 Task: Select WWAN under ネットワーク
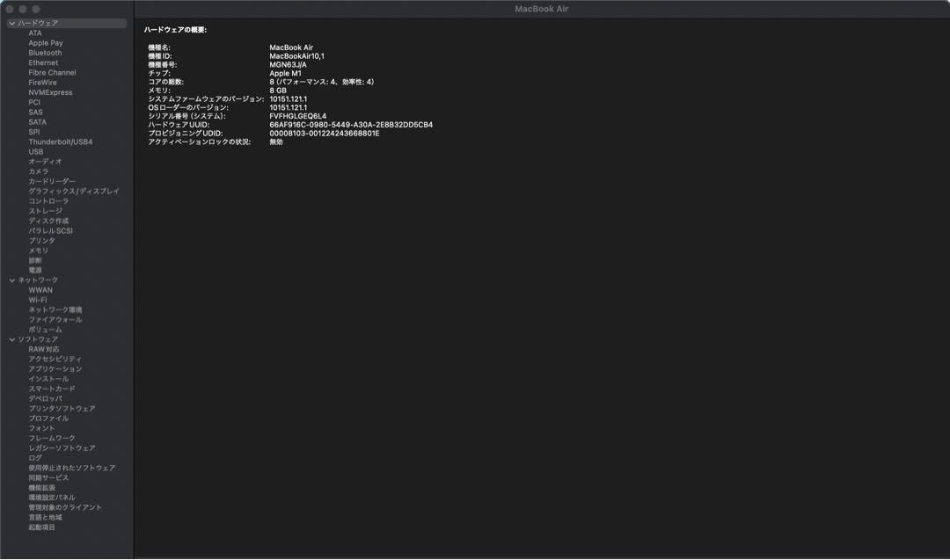40,290
